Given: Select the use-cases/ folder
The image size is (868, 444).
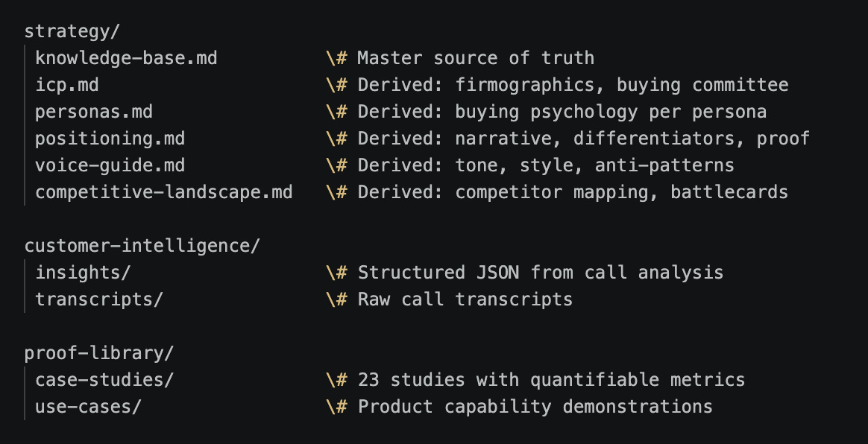Looking at the screenshot, I should 89,407.
